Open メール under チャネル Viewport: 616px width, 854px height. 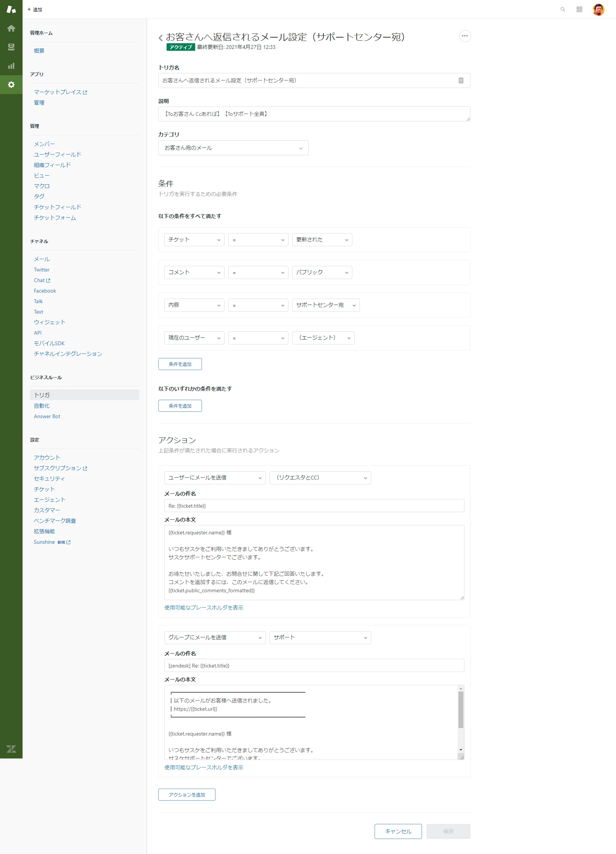click(42, 259)
